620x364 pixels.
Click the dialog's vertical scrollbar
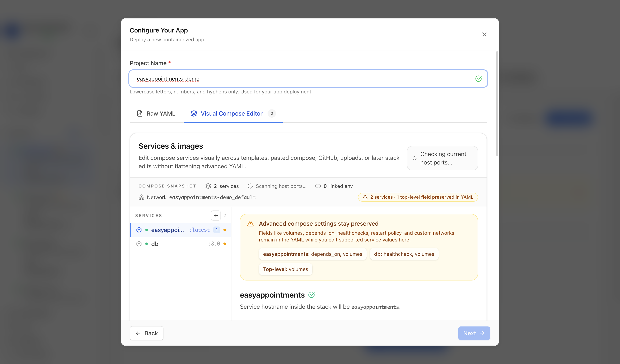[x=497, y=104]
